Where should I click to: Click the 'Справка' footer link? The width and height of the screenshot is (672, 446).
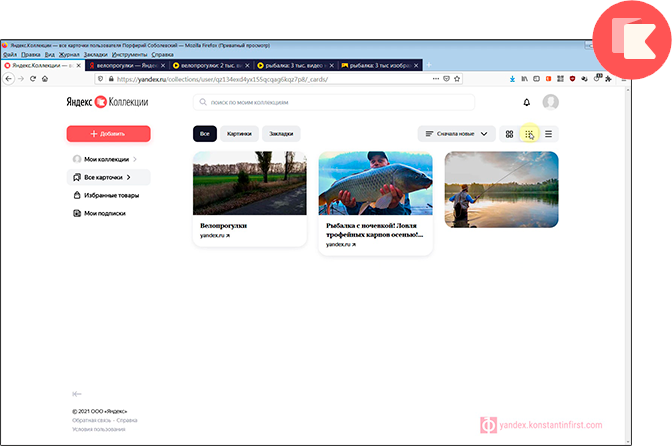127,420
